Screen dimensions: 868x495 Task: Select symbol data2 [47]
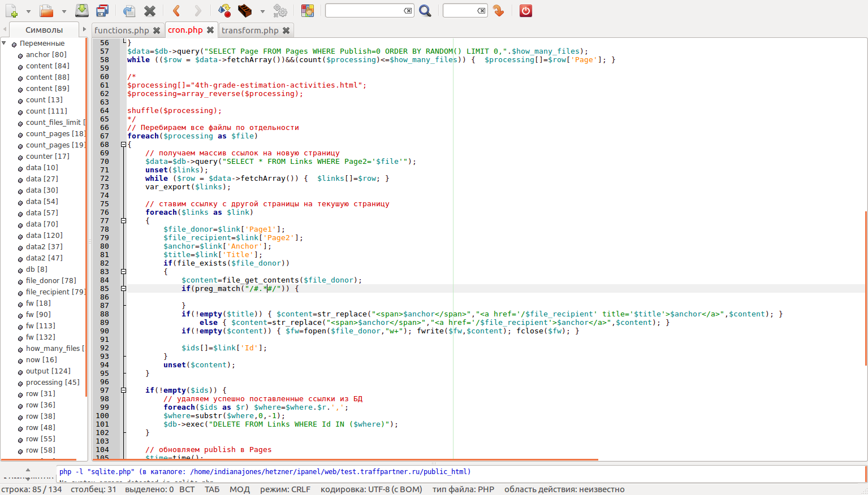tap(44, 258)
